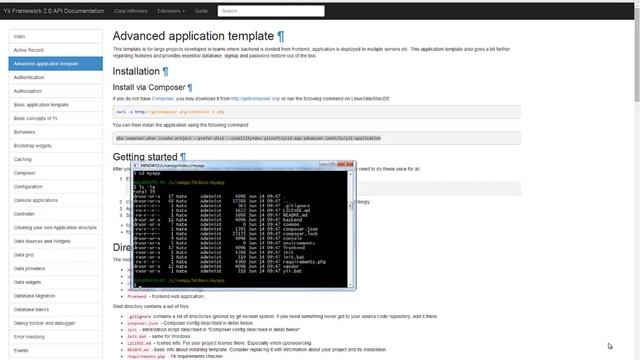Open the Bootstrap widgets sidebar entry
The width and height of the screenshot is (640, 360).
56,146
